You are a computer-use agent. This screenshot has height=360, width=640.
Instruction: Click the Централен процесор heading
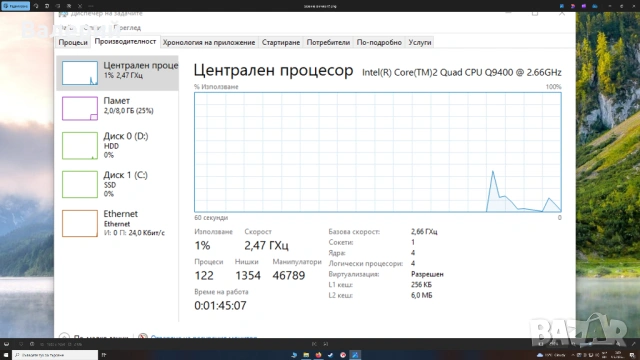pyautogui.click(x=273, y=71)
